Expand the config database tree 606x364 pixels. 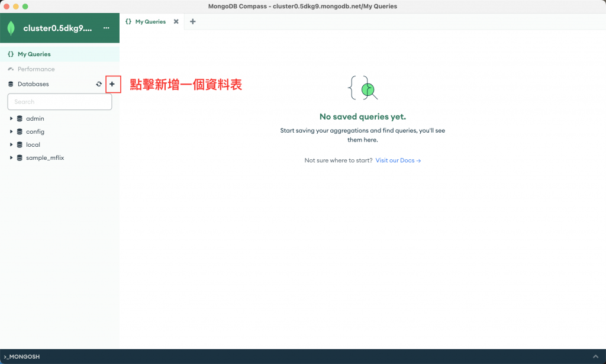click(11, 132)
